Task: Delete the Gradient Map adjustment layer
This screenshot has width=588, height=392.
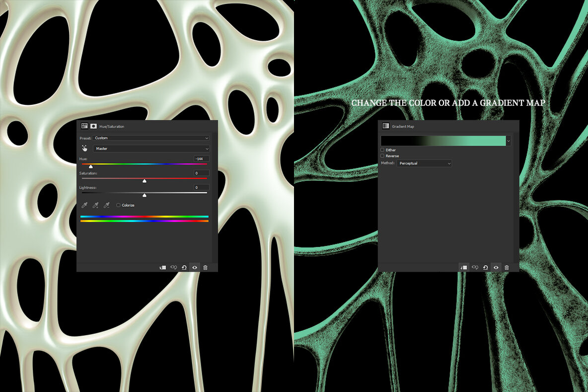Action: pyautogui.click(x=507, y=267)
